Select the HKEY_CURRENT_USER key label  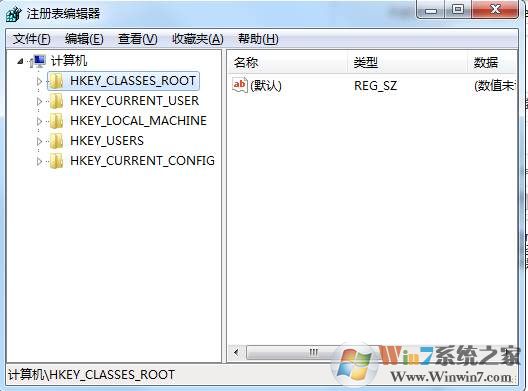pos(134,101)
